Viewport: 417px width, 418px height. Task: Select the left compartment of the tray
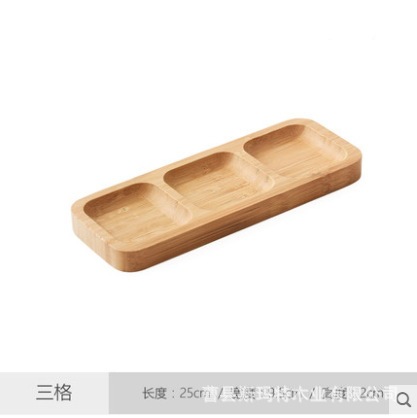coord(136,212)
